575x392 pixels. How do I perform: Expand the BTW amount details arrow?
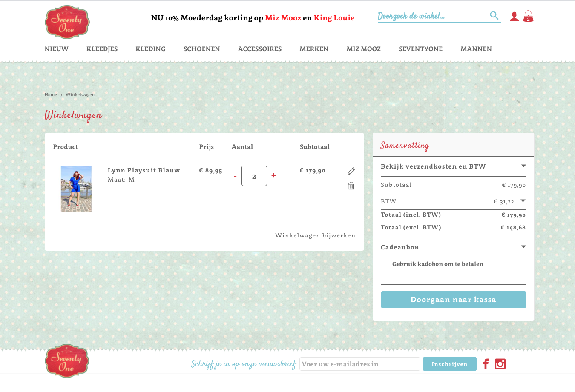pos(523,201)
